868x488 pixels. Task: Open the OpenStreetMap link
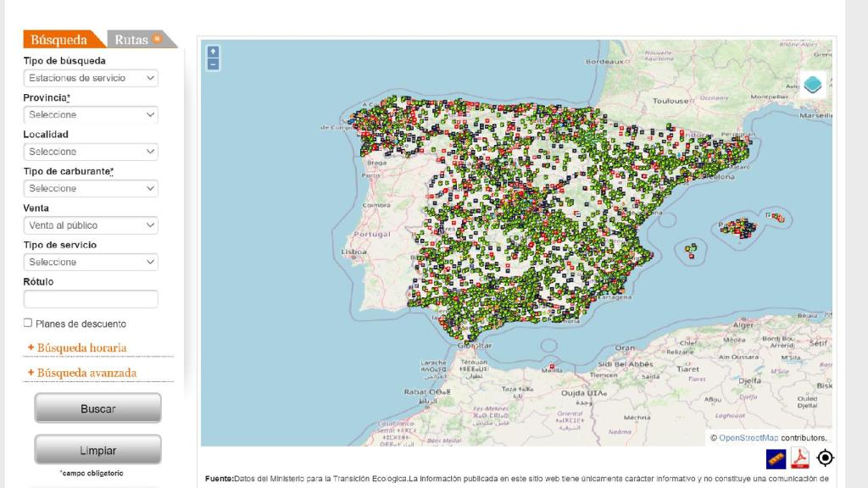click(x=748, y=438)
